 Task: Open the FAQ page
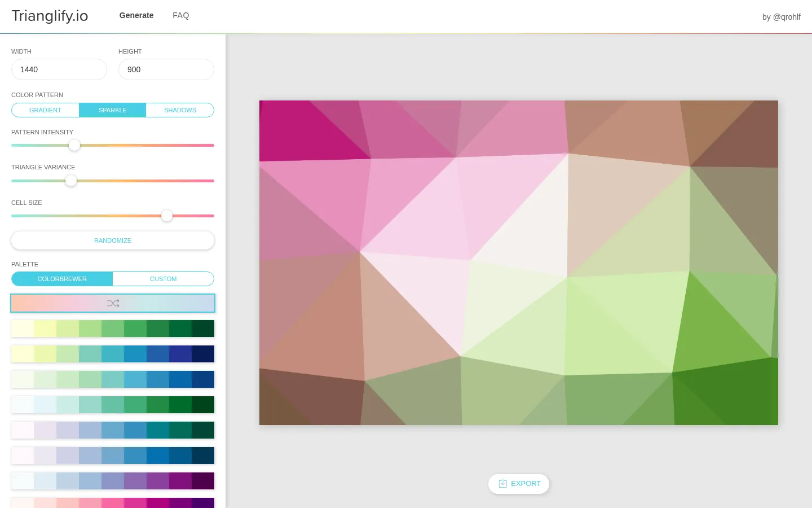pos(180,15)
